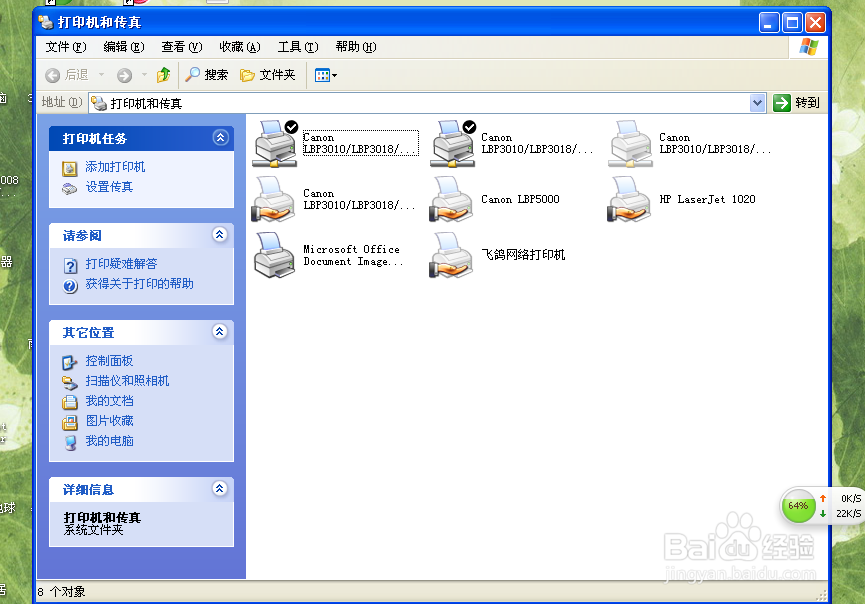
Task: Select the 飞鸽网络打印机 printer icon
Action: [452, 255]
